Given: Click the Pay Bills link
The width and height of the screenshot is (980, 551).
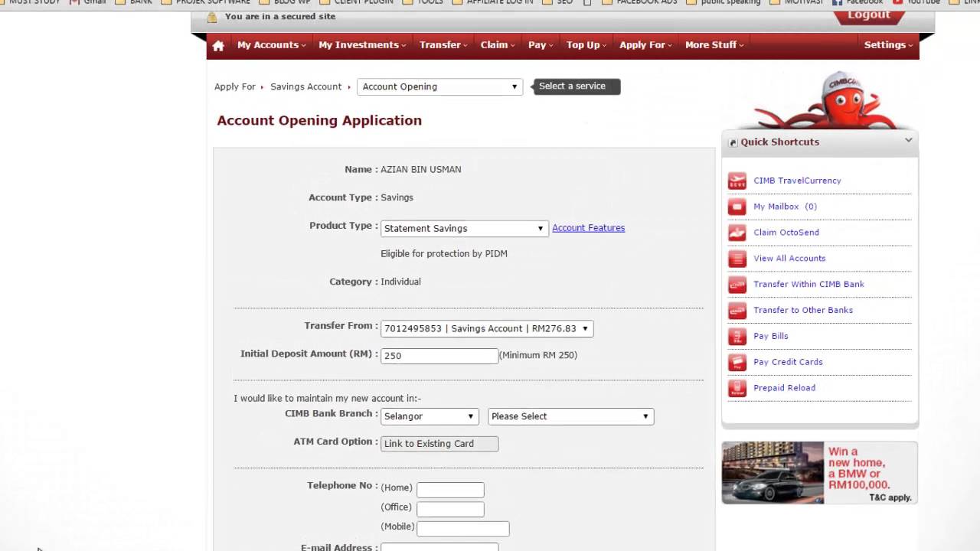Looking at the screenshot, I should pyautogui.click(x=771, y=337).
